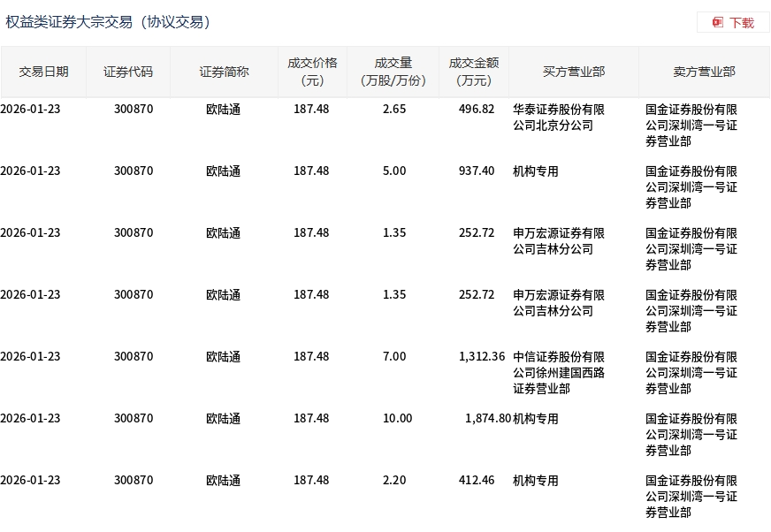
Task: Click buyer 中信证券股份有限公司徐州建国西路证券营业部
Action: pyautogui.click(x=559, y=373)
